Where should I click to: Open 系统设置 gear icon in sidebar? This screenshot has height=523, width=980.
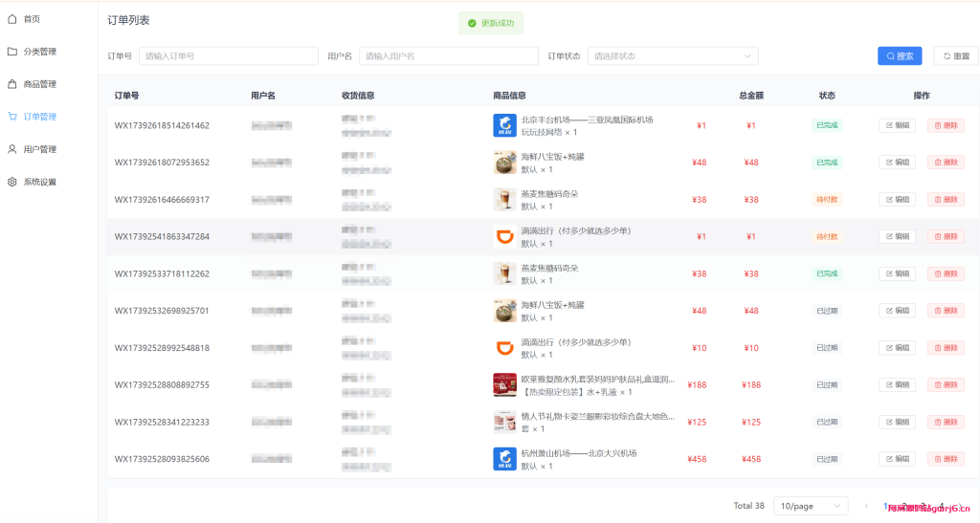[x=11, y=182]
